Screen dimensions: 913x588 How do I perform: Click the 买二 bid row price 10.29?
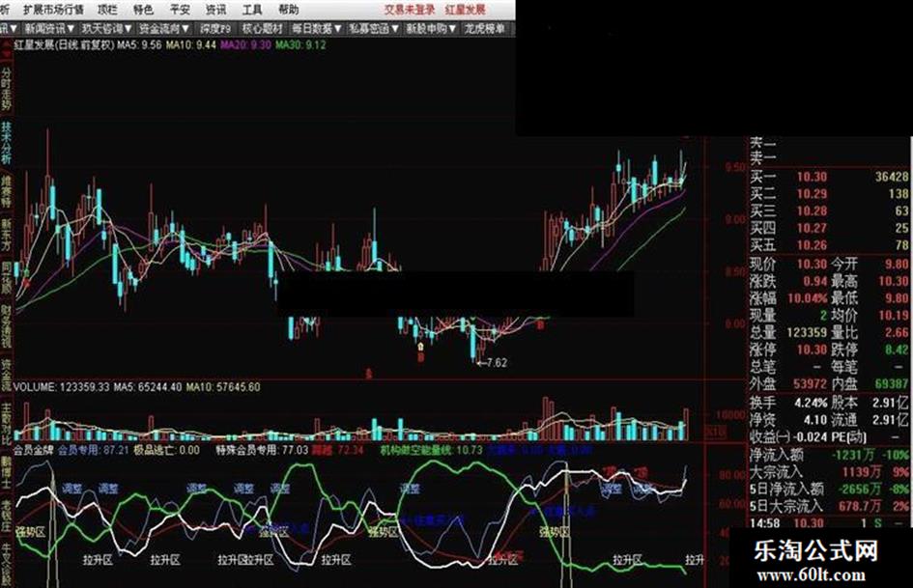click(812, 194)
